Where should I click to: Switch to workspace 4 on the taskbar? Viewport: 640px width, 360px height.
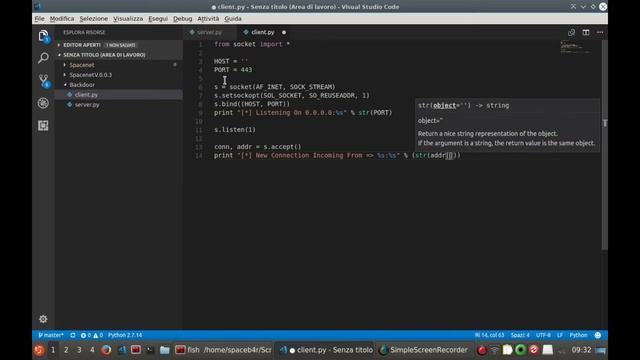coord(92,350)
